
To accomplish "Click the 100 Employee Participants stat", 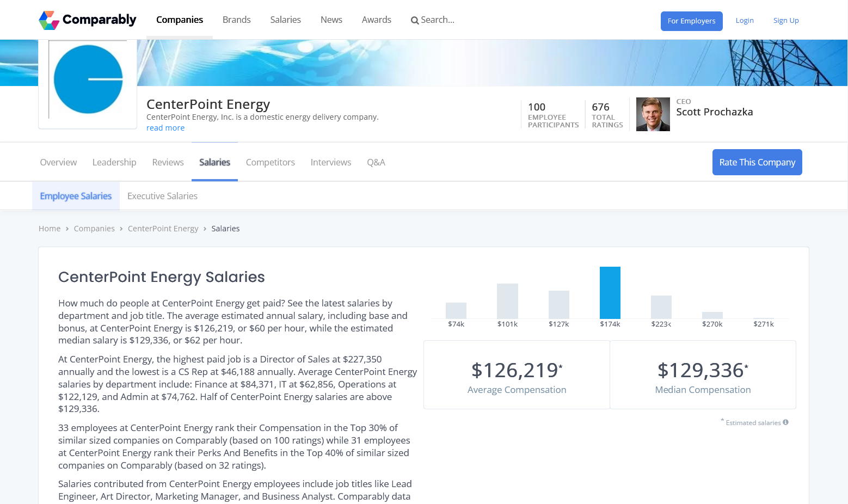I will 554,114.
